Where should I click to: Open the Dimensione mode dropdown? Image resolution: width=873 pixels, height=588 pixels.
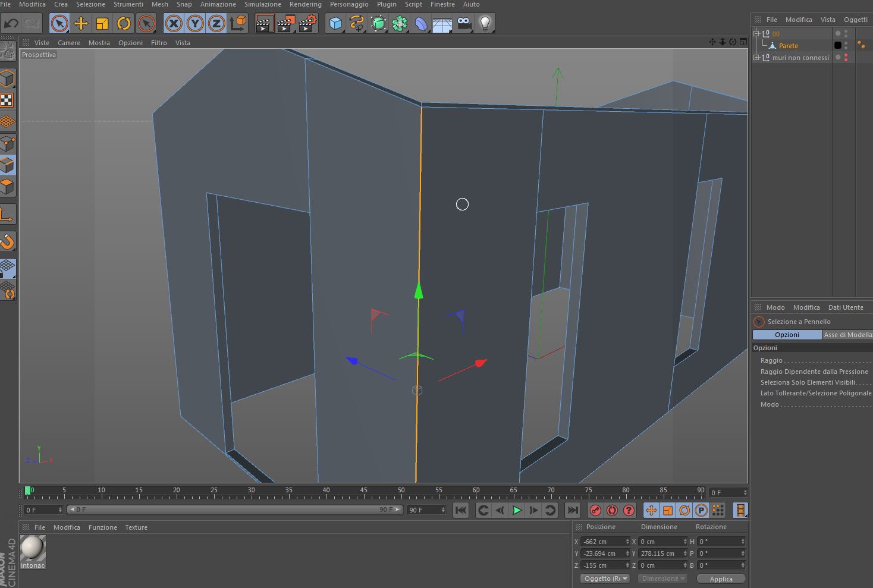point(662,578)
